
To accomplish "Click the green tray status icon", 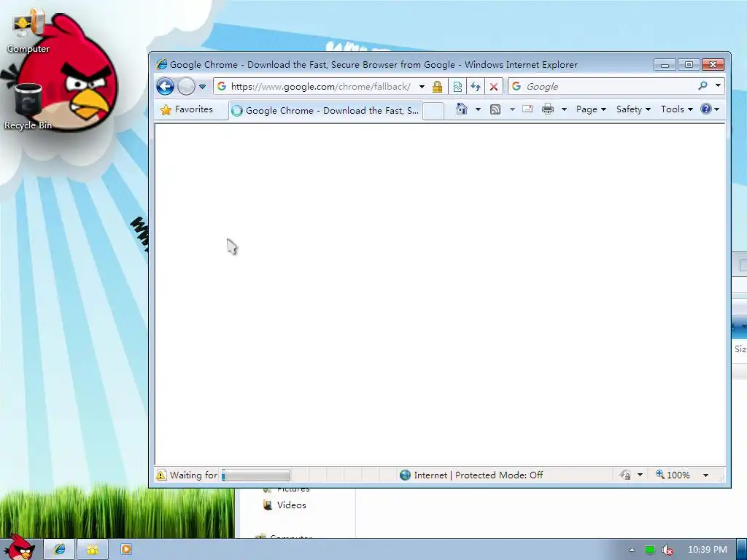I will point(650,550).
